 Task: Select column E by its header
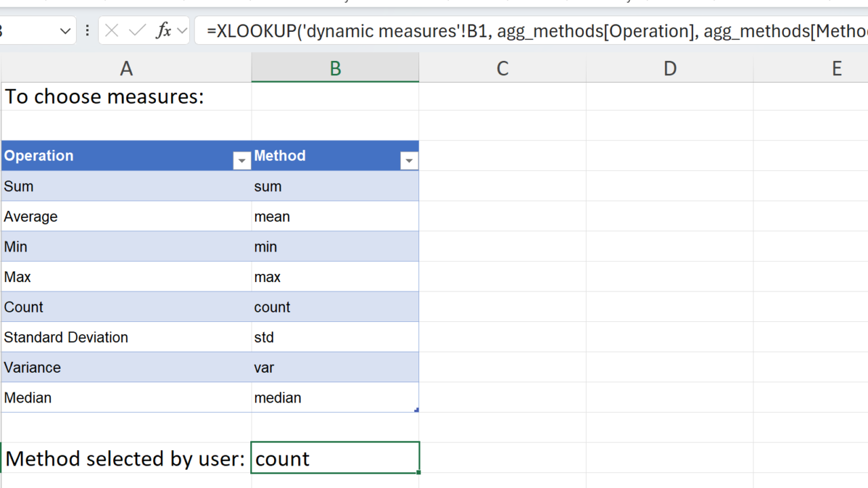[836, 68]
